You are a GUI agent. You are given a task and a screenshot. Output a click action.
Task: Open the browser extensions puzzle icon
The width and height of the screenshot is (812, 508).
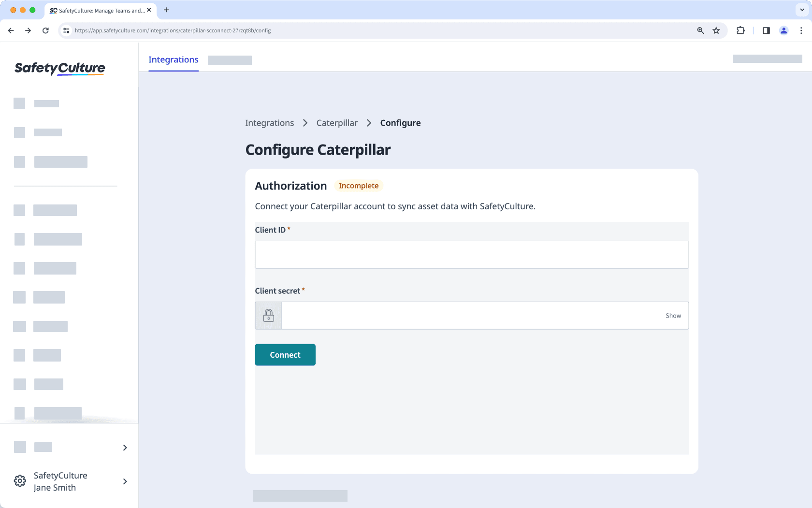tap(740, 30)
